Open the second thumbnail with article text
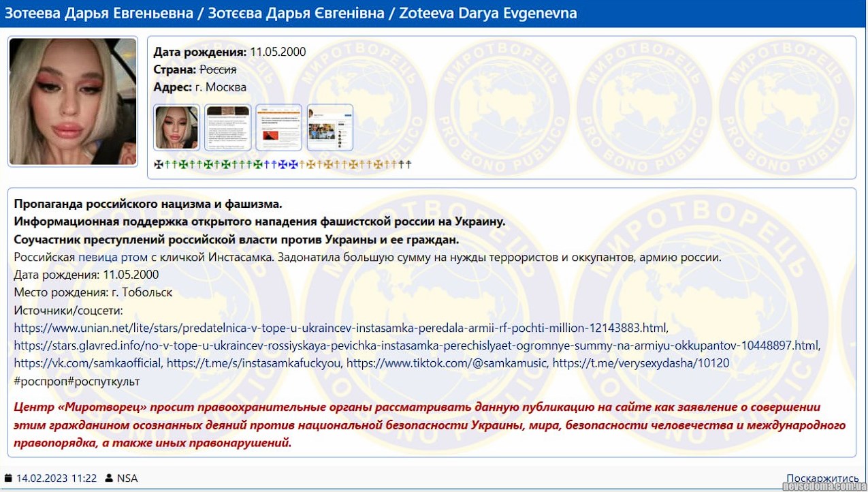Image resolution: width=868 pixels, height=492 pixels. [x=228, y=127]
